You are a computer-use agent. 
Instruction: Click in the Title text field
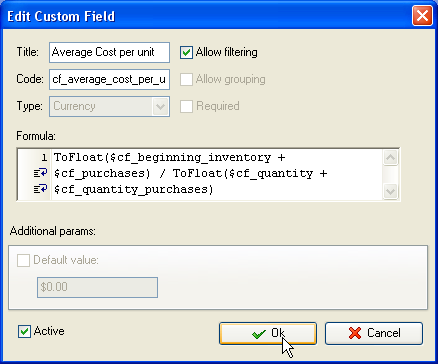(109, 52)
